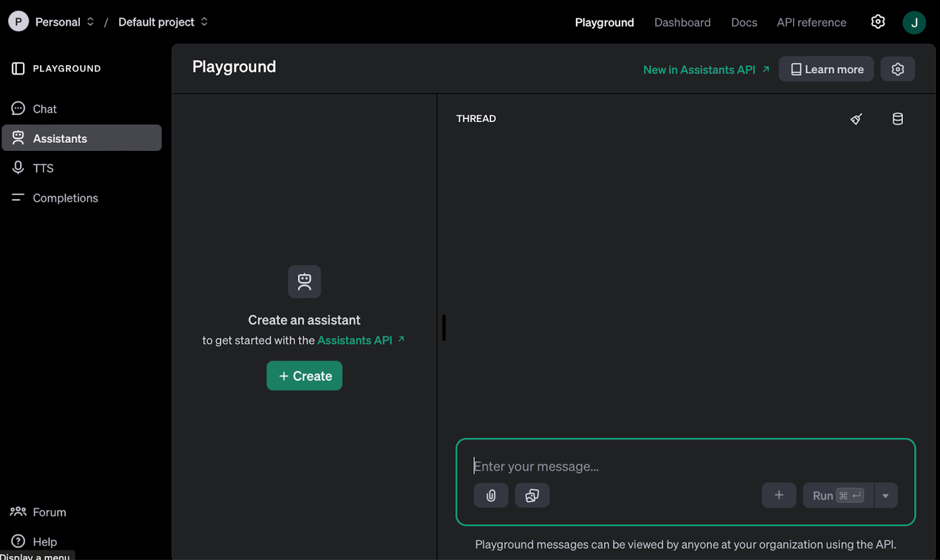Screen dimensions: 940x560
Task: Click the vertical panel divider handle
Action: (444, 328)
